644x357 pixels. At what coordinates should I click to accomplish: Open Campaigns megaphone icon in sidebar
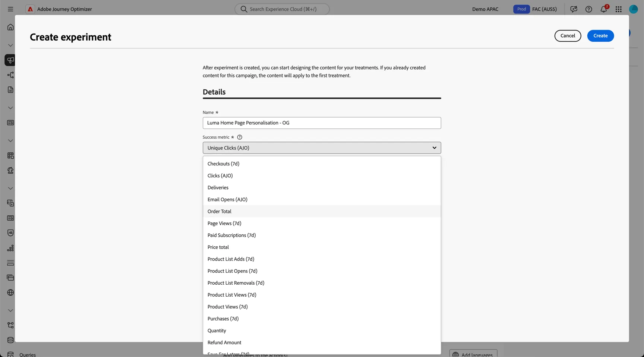10,60
